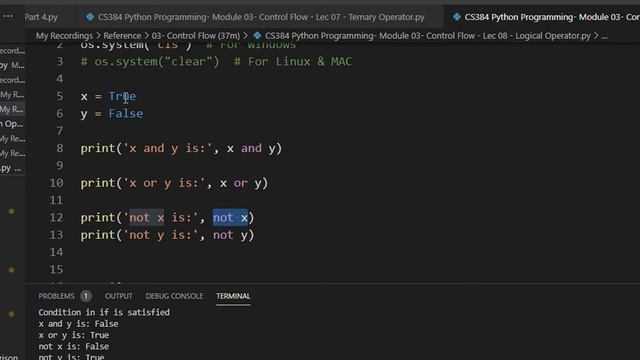This screenshot has width=640, height=360.
Task: Click line number 12 in the gutter
Action: (x=56, y=218)
